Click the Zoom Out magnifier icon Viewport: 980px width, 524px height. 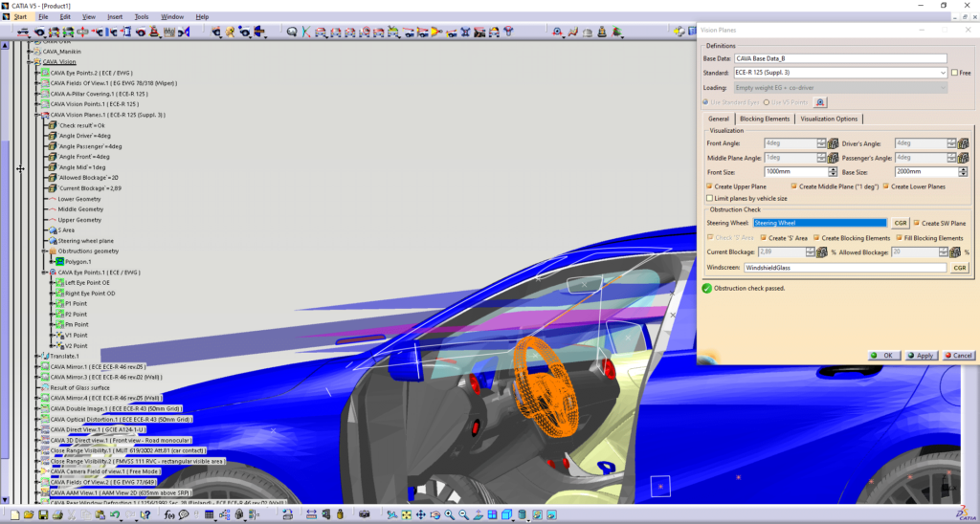coord(464,515)
